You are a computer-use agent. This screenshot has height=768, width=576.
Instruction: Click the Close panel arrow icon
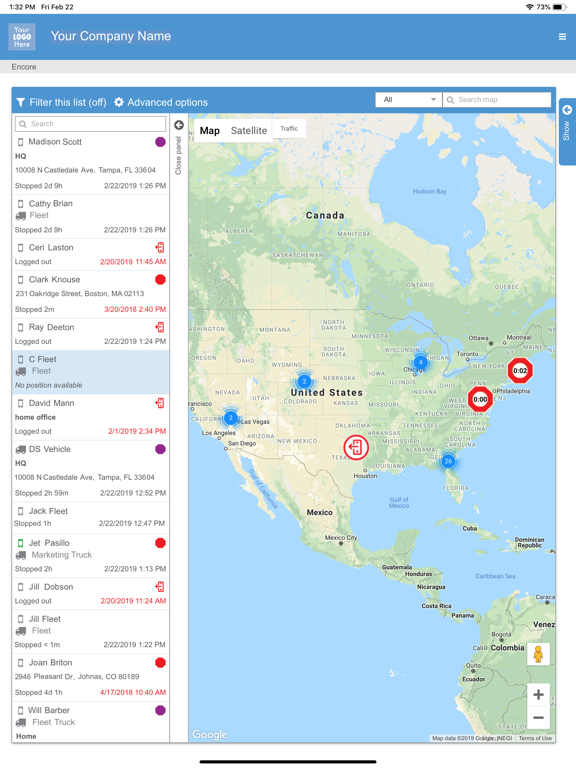pyautogui.click(x=179, y=125)
